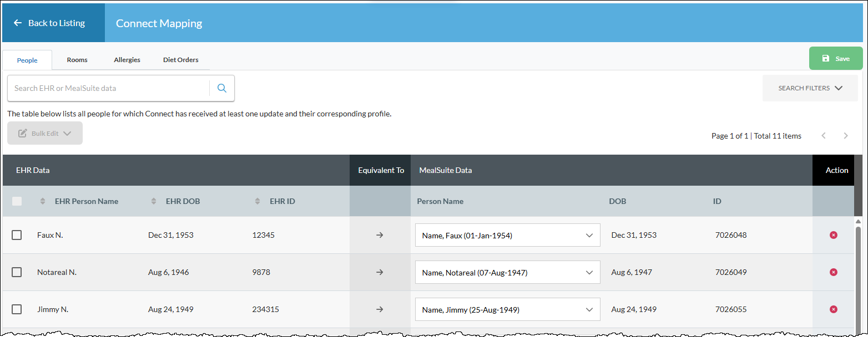The width and height of the screenshot is (868, 337).
Task: Remove mapping for Jimmy N. row
Action: [833, 309]
